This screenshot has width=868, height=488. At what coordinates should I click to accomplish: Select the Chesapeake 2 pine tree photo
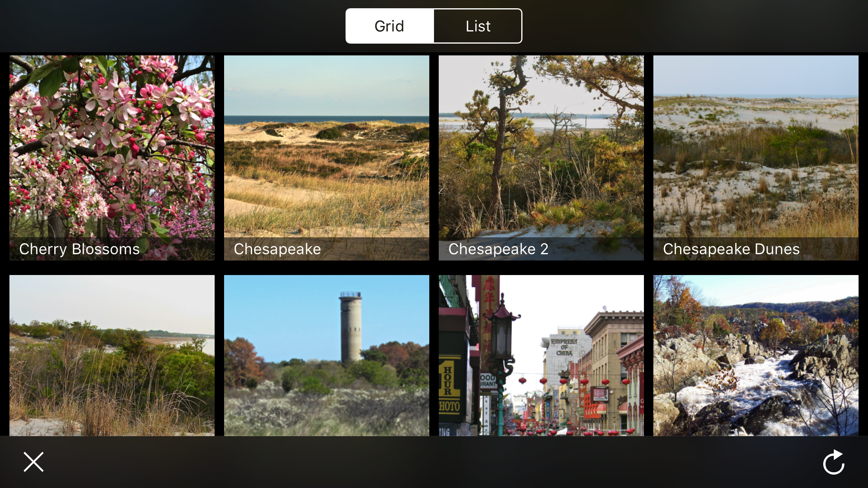(541, 149)
